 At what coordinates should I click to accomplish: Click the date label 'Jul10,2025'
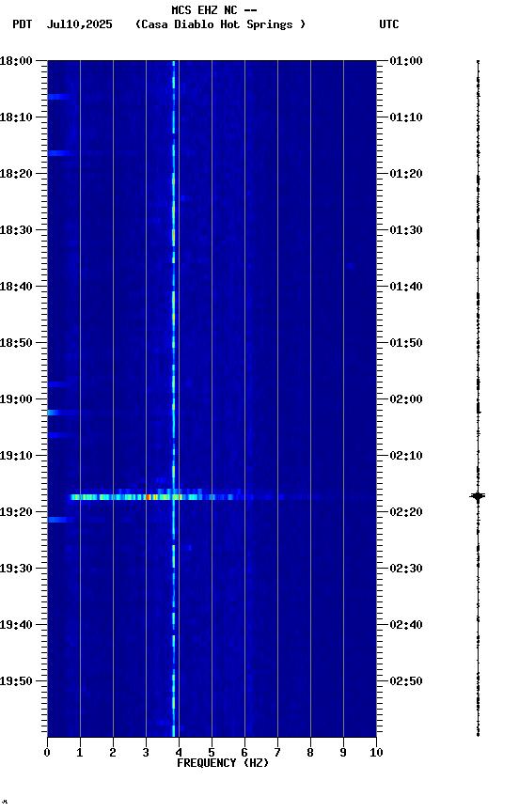click(x=79, y=24)
